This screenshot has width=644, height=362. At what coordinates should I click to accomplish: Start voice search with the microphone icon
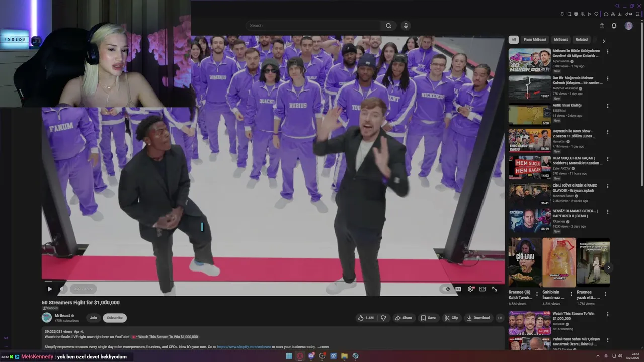point(406,26)
